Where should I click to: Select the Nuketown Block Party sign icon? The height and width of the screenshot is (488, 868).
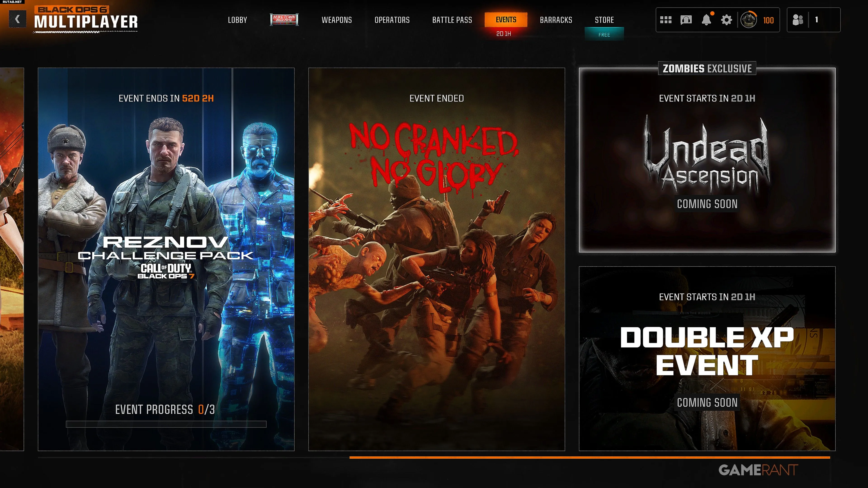point(284,19)
